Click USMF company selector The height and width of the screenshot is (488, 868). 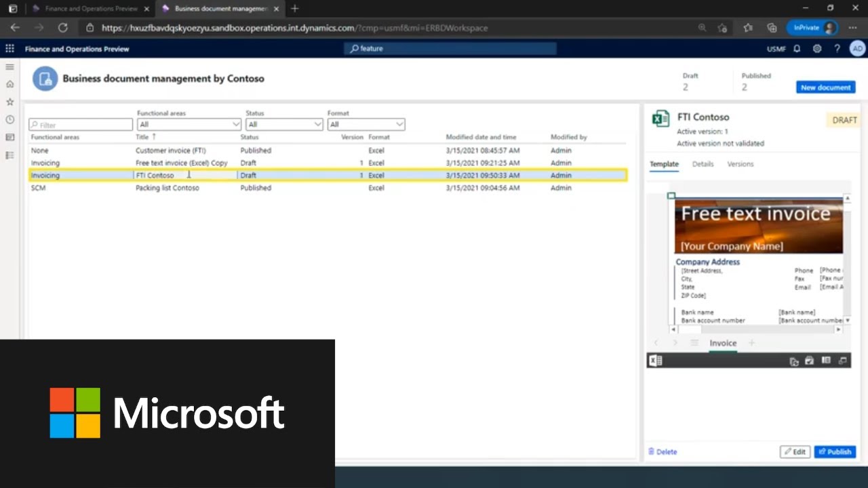tap(776, 49)
